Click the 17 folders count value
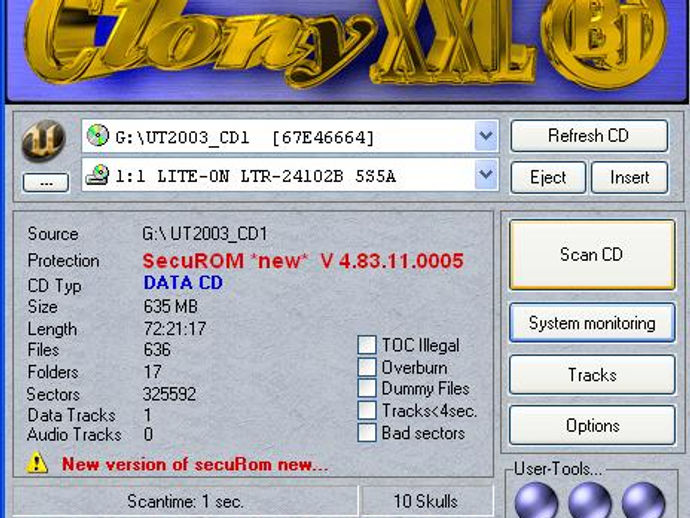The image size is (690, 518). pyautogui.click(x=152, y=372)
